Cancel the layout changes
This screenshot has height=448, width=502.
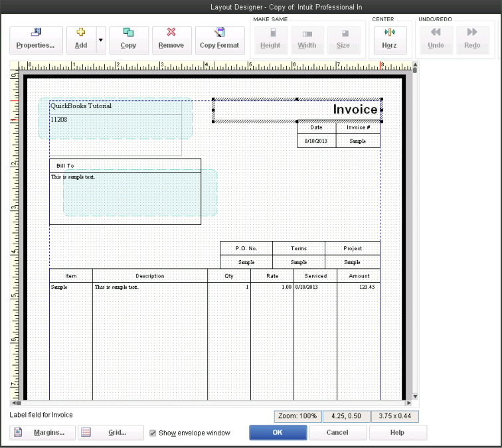pyautogui.click(x=338, y=433)
